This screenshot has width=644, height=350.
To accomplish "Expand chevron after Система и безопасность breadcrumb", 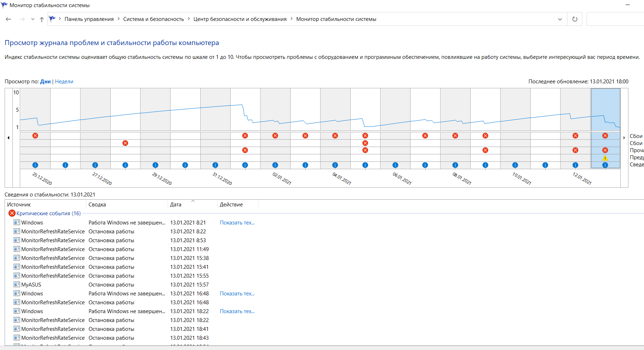I will click(189, 19).
